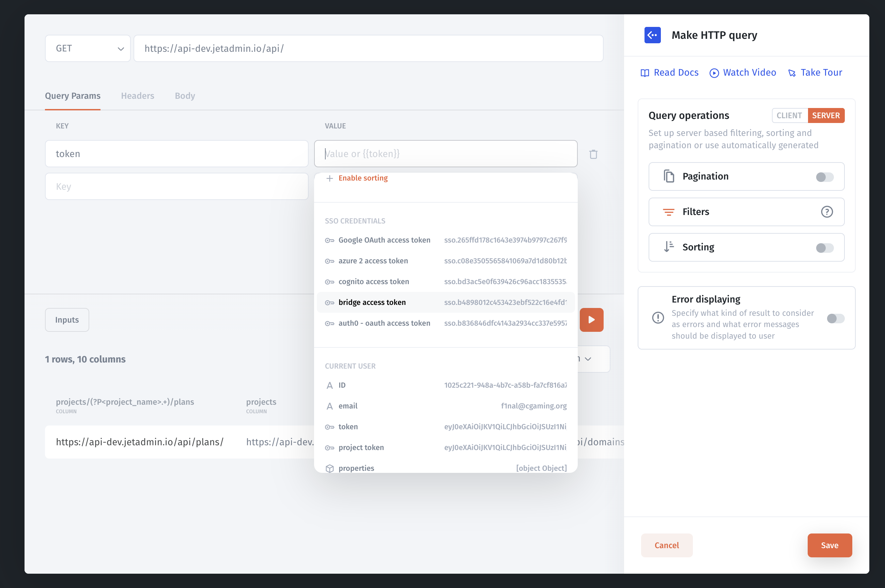The height and width of the screenshot is (588, 885).
Task: Click the Filters help question mark icon
Action: 826,212
